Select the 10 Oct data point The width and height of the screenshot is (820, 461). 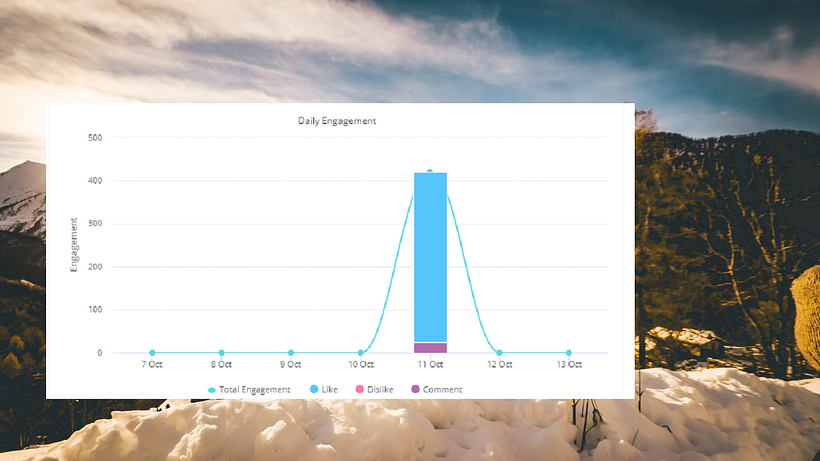coord(361,353)
